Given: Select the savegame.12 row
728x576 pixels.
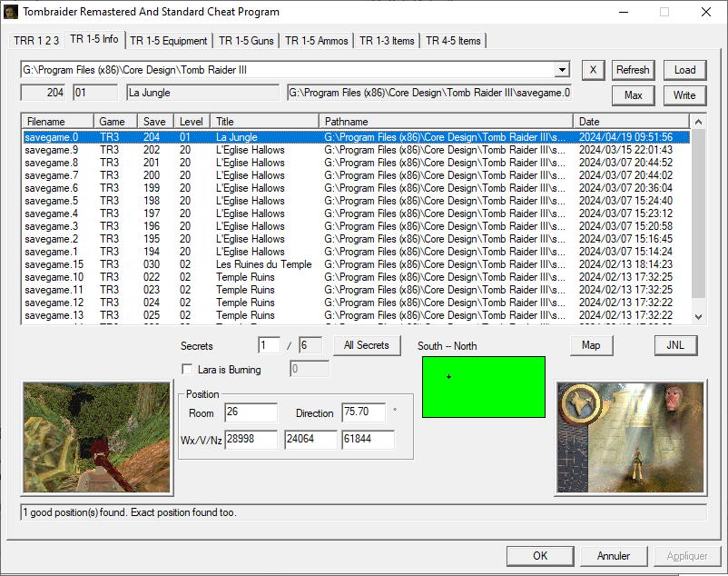Looking at the screenshot, I should point(356,303).
